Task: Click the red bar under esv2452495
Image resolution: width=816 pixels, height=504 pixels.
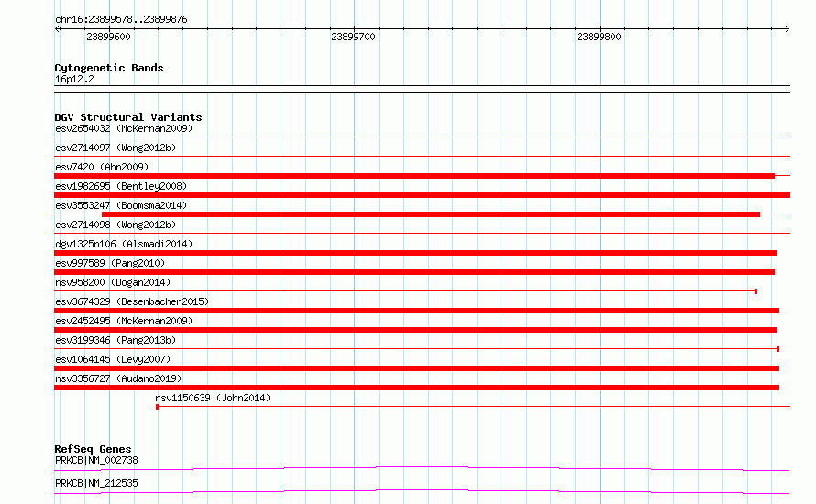Action: coord(416,330)
